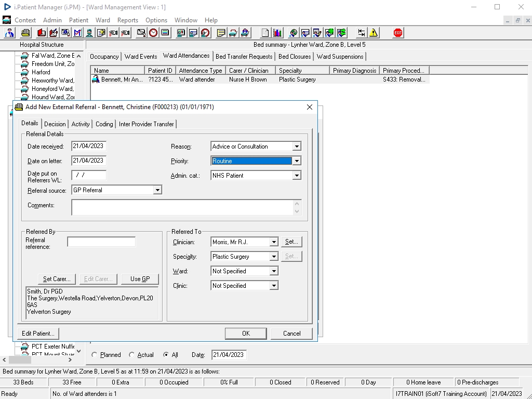Screen dimensions: 532x399
Task: Click the printer icon in the toolbar
Action: (25, 33)
